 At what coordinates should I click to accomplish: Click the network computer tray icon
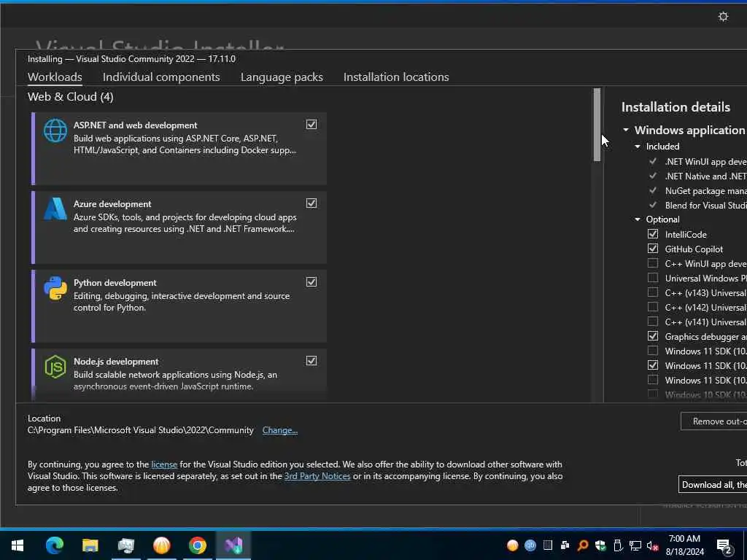tap(635, 545)
